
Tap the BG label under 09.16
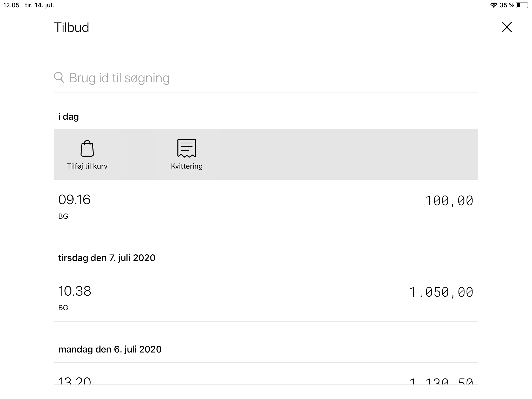pyautogui.click(x=63, y=216)
